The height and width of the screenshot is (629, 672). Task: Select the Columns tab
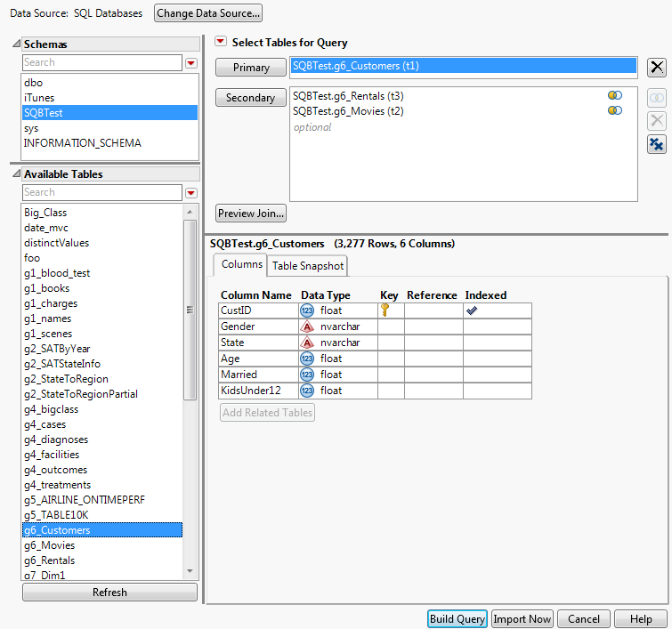point(241,264)
